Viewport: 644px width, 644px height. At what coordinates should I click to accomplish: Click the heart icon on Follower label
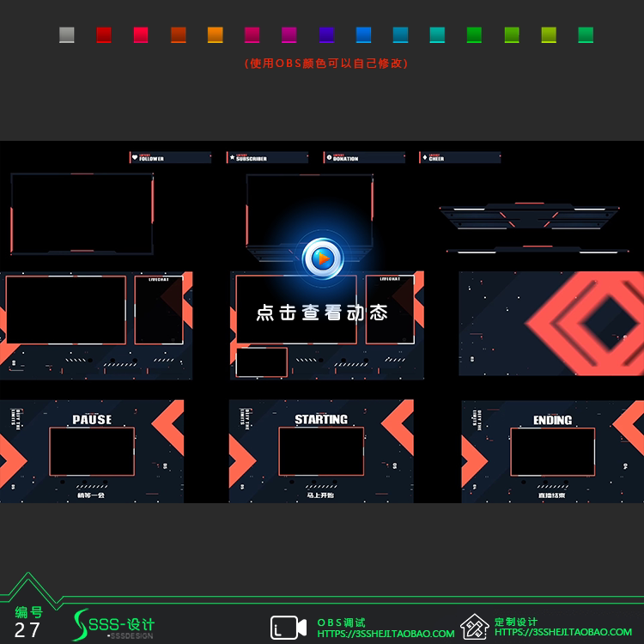click(x=135, y=157)
